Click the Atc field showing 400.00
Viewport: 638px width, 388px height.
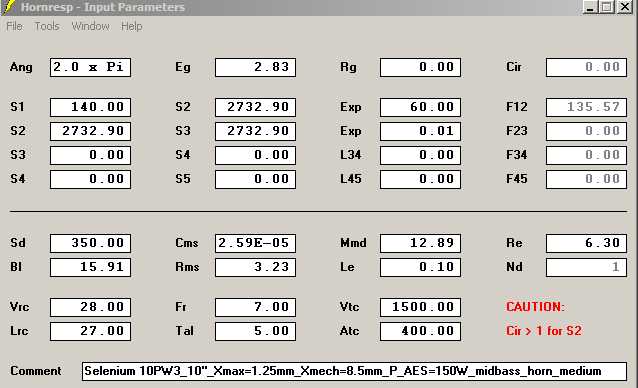pos(420,331)
